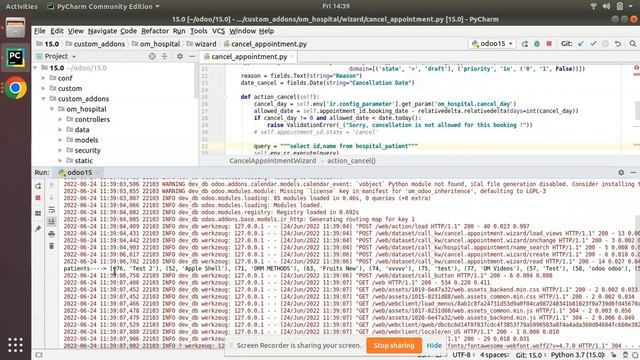640x360 pixels.
Task: Commit changes with the Git checkmark icon
Action: [x=593, y=44]
